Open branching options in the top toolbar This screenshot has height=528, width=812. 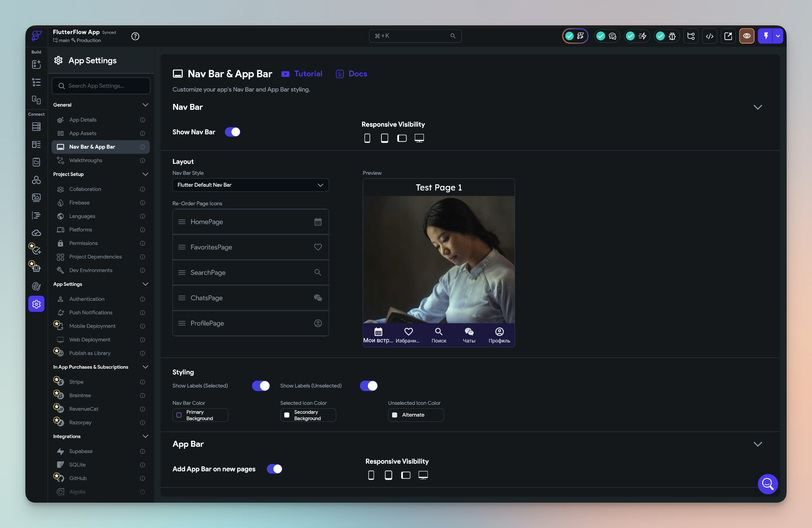point(690,36)
